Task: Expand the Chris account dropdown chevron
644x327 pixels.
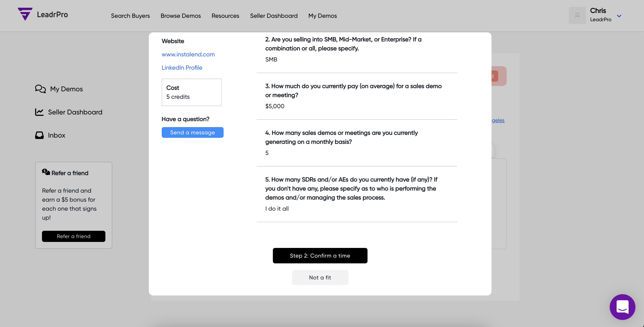Action: (x=619, y=16)
